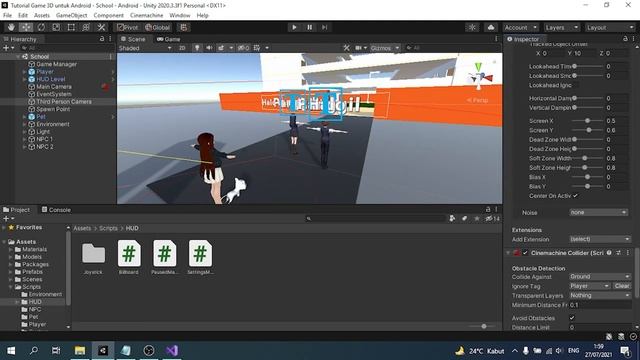This screenshot has height=360, width=640.
Task: Select Game Manager in Hierarchy
Action: (56, 64)
